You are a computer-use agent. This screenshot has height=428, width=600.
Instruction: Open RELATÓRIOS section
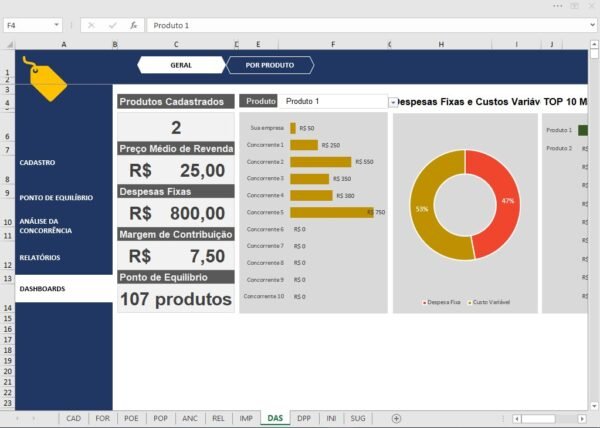coord(40,257)
